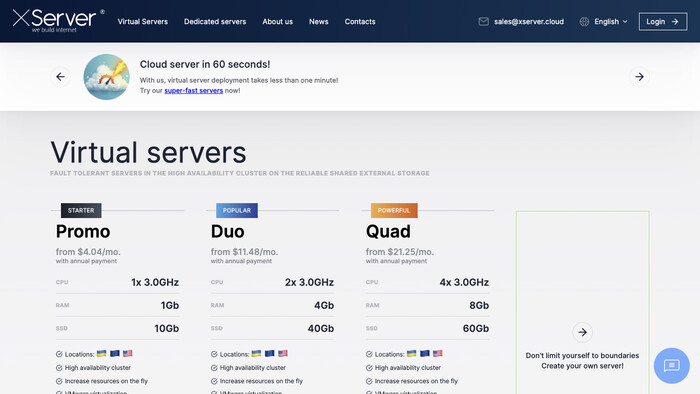Click Promo RAM value 1Gb
Viewport: 700px width, 394px height.
(170, 306)
